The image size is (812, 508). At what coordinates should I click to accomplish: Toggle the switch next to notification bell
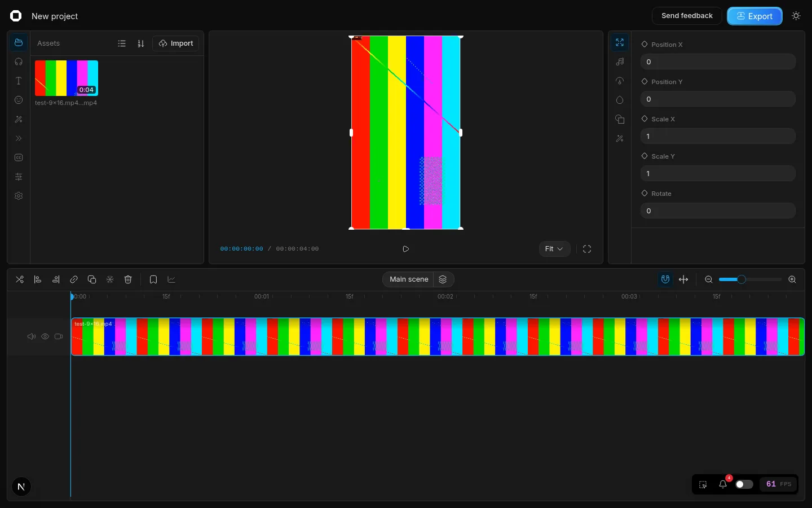(744, 484)
